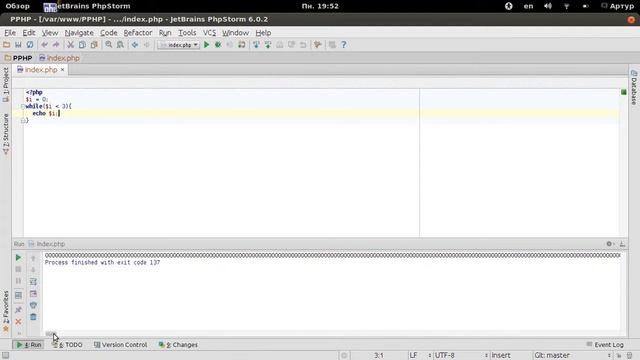The image size is (640, 360).
Task: Open Navigate menu
Action: point(79,33)
